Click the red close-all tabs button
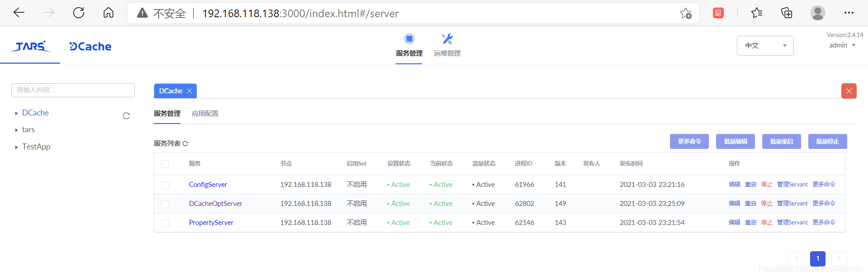Viewport: 868px width, 277px height. click(849, 91)
